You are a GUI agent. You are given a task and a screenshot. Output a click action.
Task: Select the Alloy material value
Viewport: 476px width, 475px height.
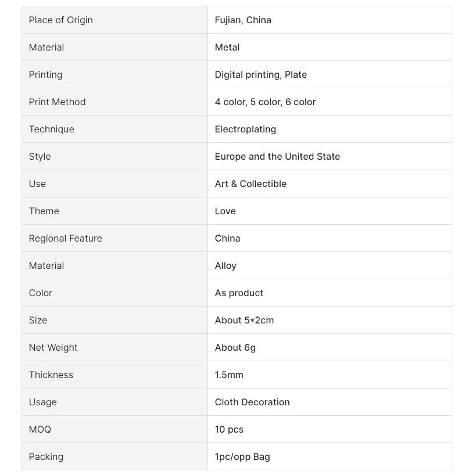pyautogui.click(x=226, y=265)
